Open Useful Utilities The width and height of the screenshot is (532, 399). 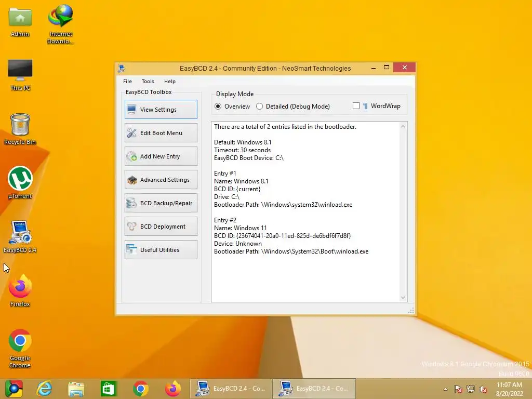(x=161, y=250)
